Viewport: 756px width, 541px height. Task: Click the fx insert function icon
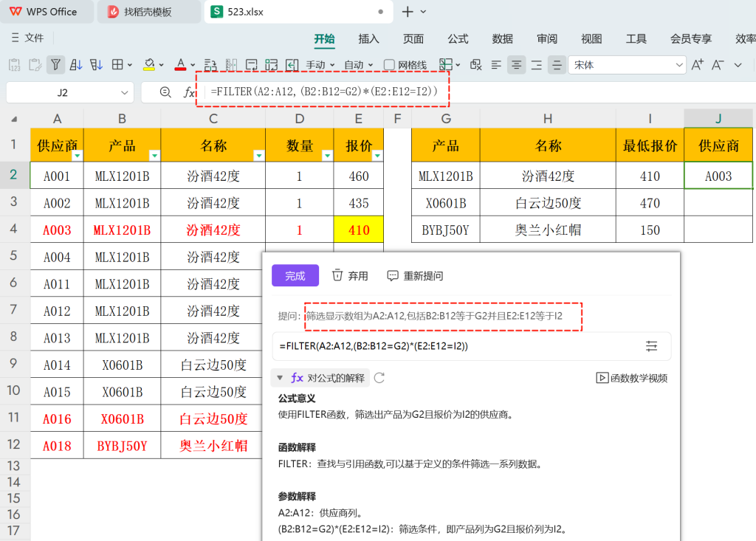coord(189,92)
